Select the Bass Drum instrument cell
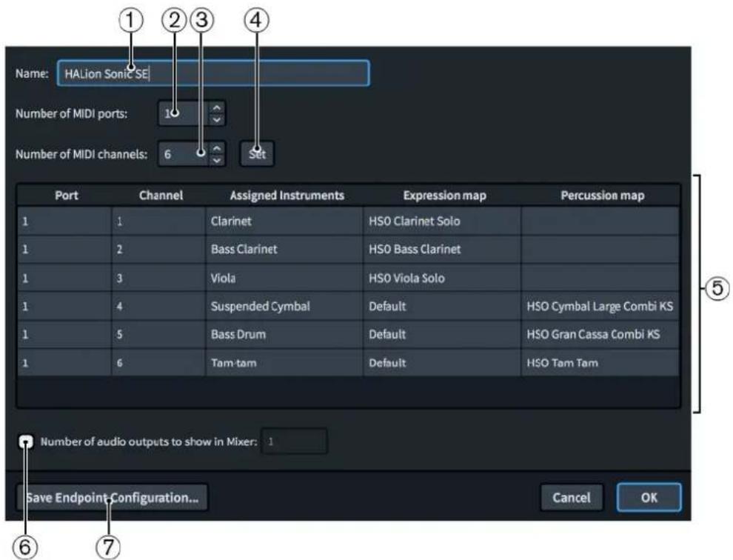This screenshot has width=733, height=560. click(284, 334)
